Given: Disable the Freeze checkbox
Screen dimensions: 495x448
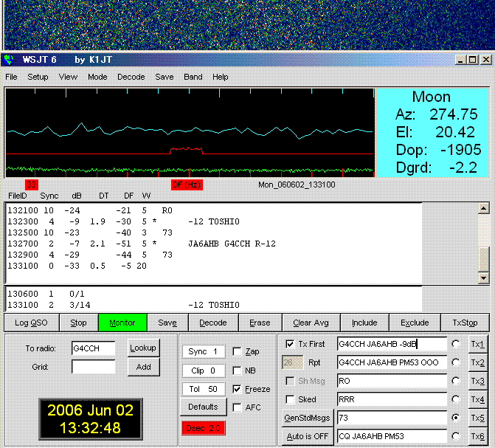Looking at the screenshot, I should [237, 389].
